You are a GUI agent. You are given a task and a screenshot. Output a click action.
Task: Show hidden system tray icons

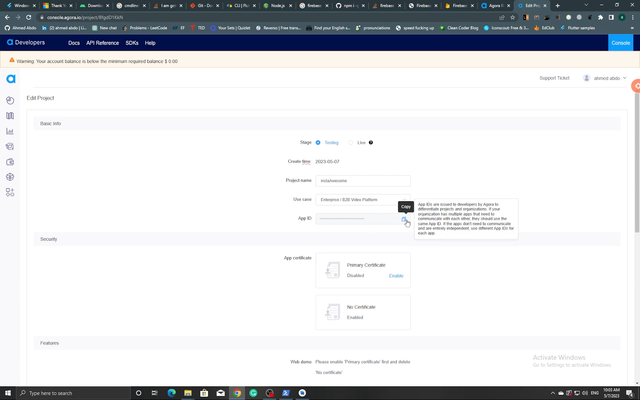(x=553, y=393)
